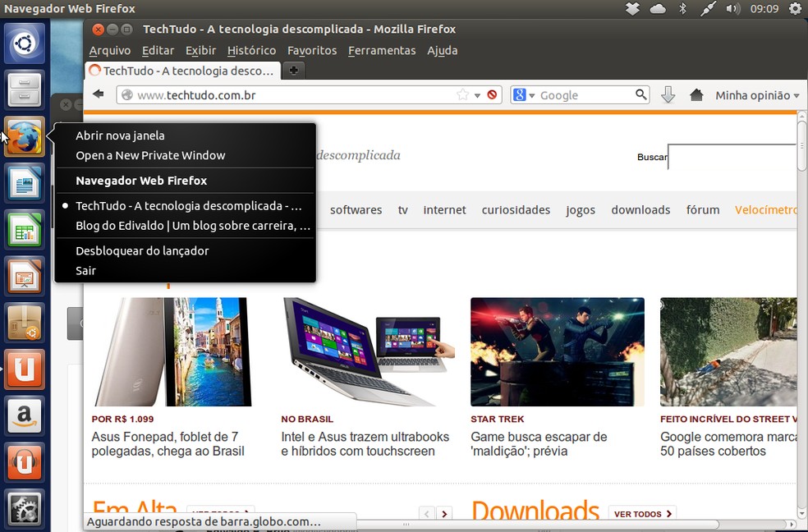Open network connection indicator
The image size is (808, 532).
(x=708, y=9)
